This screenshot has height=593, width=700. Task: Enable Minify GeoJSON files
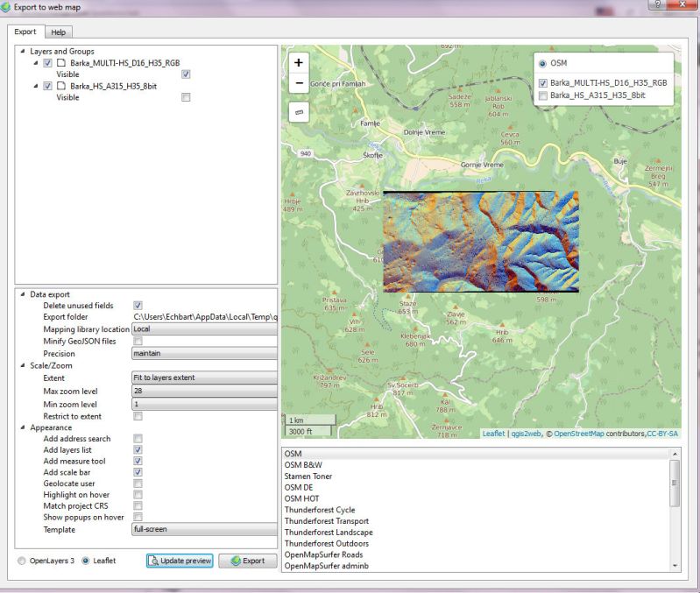pos(138,341)
